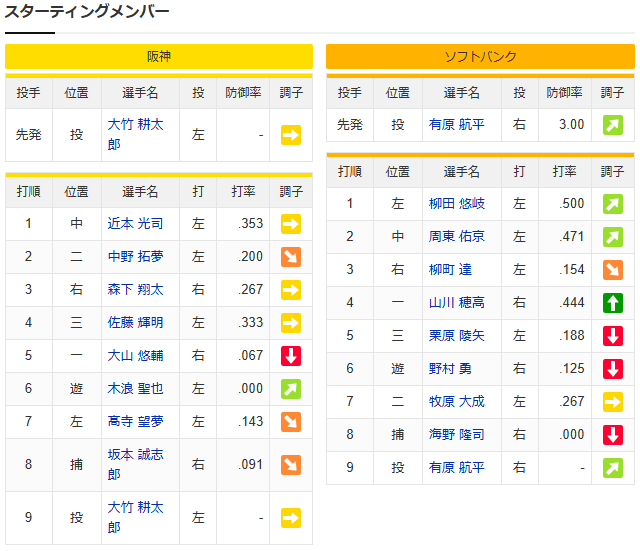Click batting average .200
This screenshot has width=640, height=551.
point(251,257)
